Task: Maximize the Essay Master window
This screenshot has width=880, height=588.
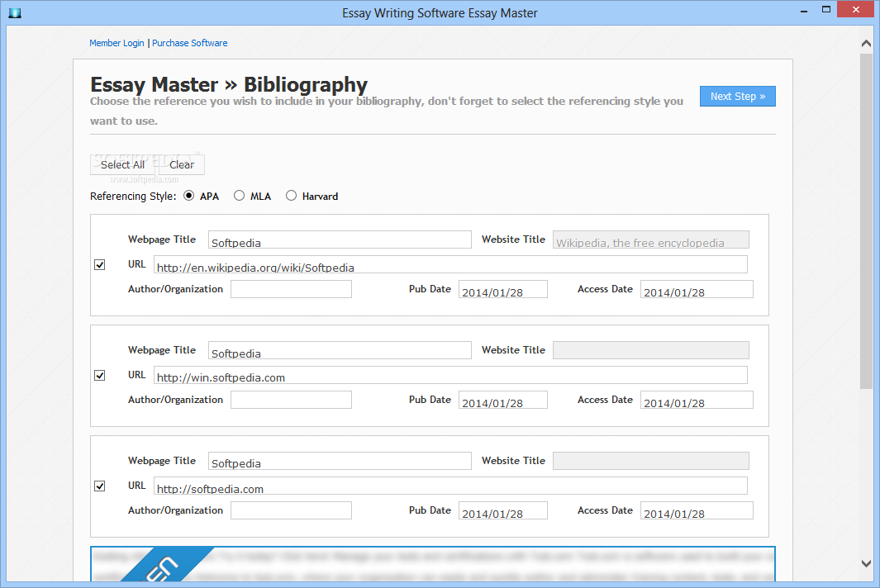Action: [x=826, y=10]
